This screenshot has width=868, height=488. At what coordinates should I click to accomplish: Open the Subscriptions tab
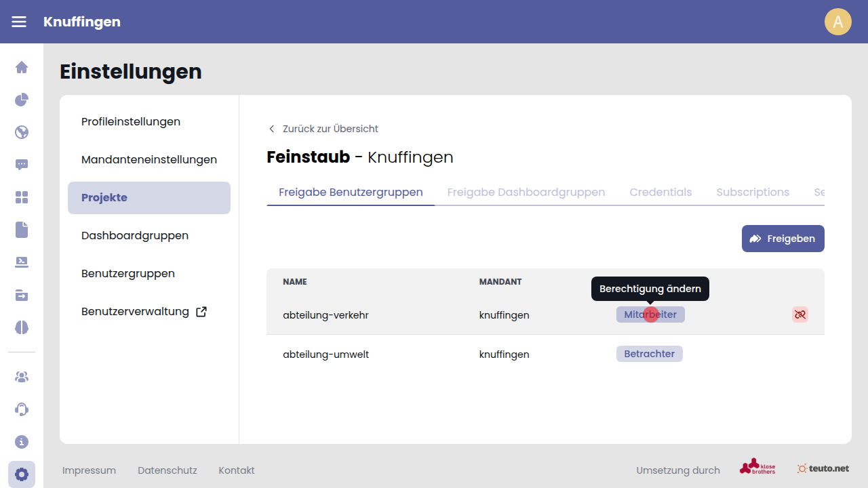tap(753, 192)
